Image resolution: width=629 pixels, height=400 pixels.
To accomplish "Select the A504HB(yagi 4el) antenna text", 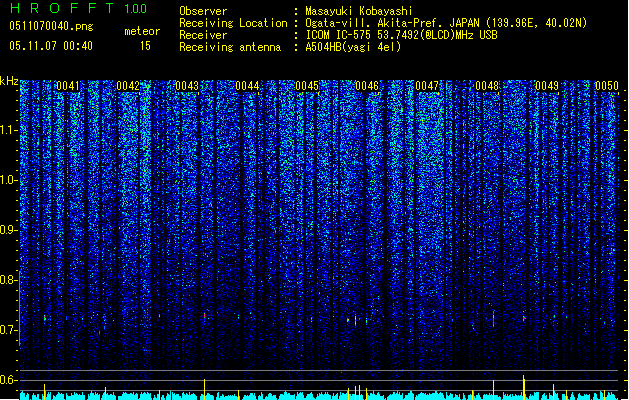I will pos(353,47).
